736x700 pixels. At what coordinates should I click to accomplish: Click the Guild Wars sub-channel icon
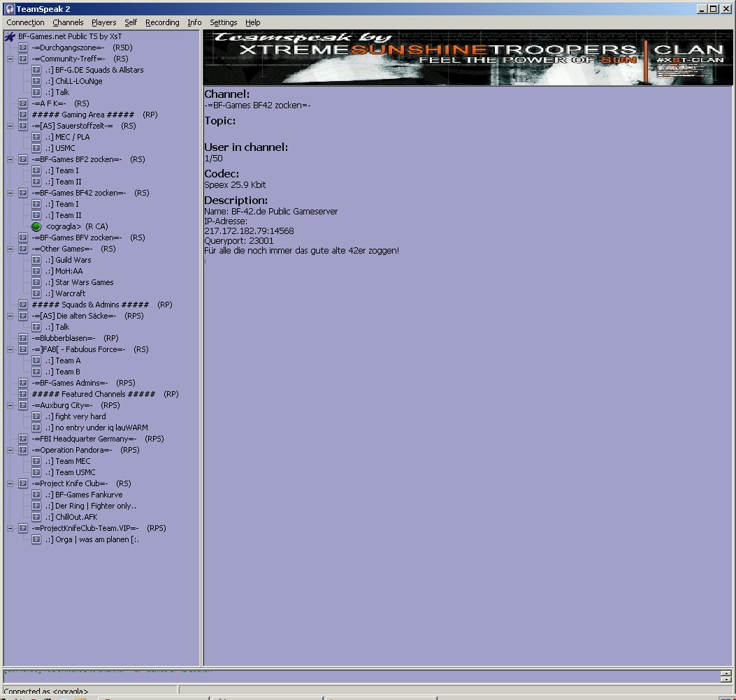tap(36, 260)
